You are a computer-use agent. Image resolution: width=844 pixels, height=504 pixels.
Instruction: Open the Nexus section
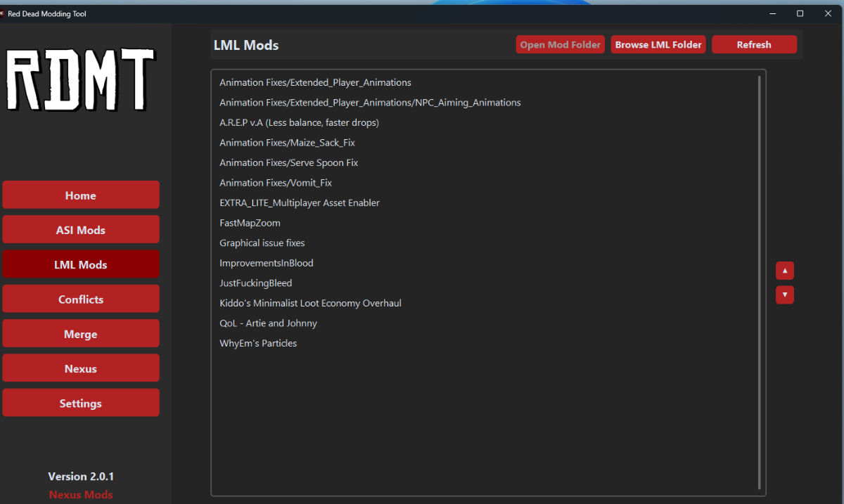coord(81,368)
